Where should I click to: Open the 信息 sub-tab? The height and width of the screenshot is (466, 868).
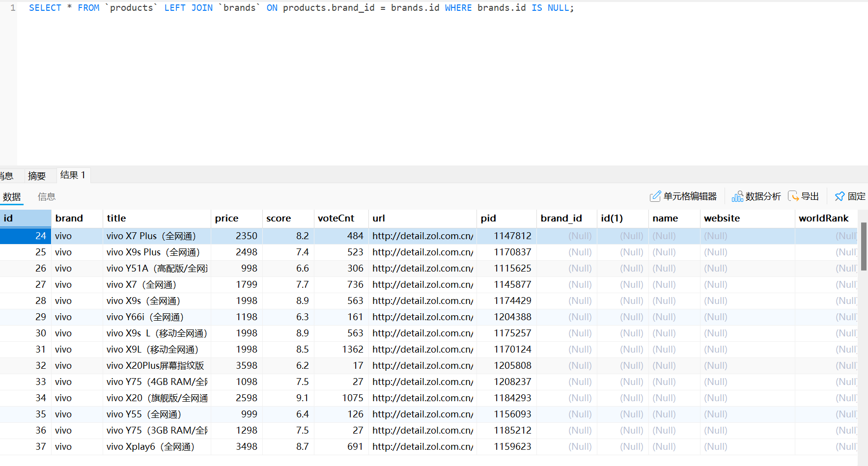[x=47, y=197]
